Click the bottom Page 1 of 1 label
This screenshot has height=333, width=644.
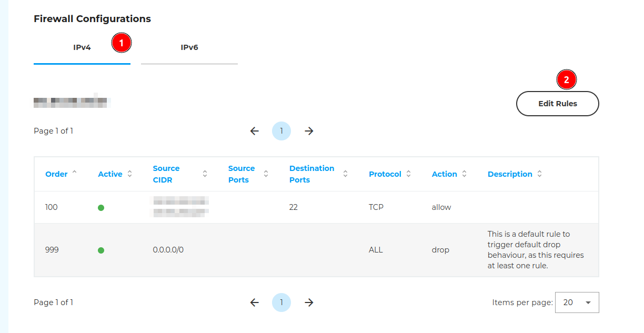pos(54,302)
